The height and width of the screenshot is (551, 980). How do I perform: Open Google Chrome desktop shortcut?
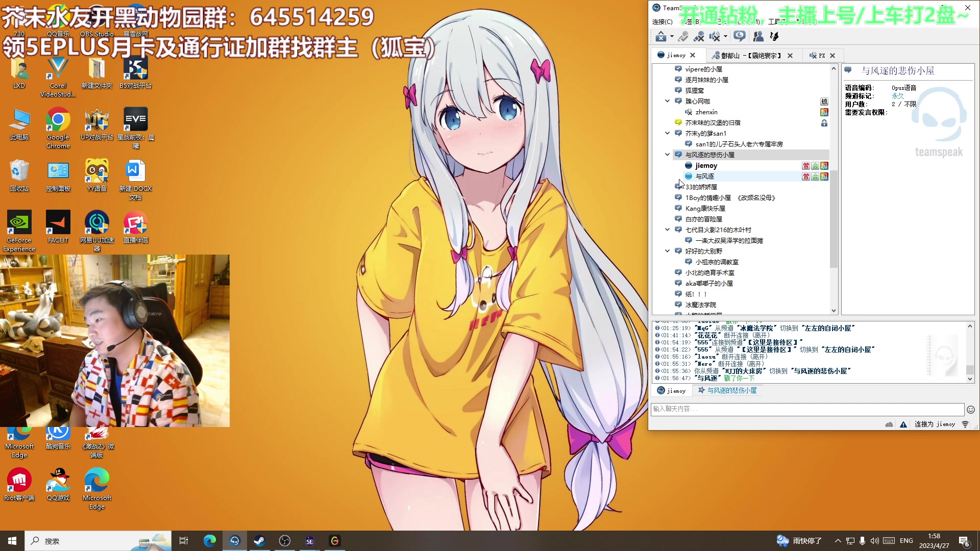click(58, 128)
